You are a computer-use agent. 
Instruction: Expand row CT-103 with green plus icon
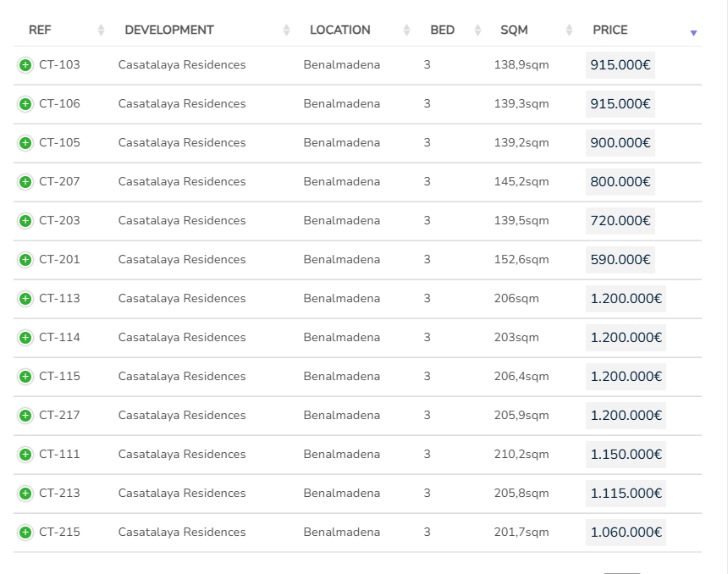click(25, 65)
